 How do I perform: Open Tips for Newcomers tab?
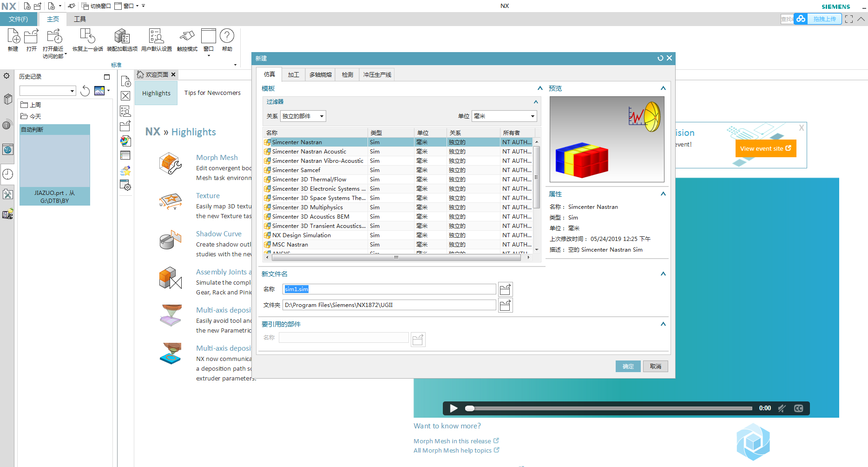[212, 93]
